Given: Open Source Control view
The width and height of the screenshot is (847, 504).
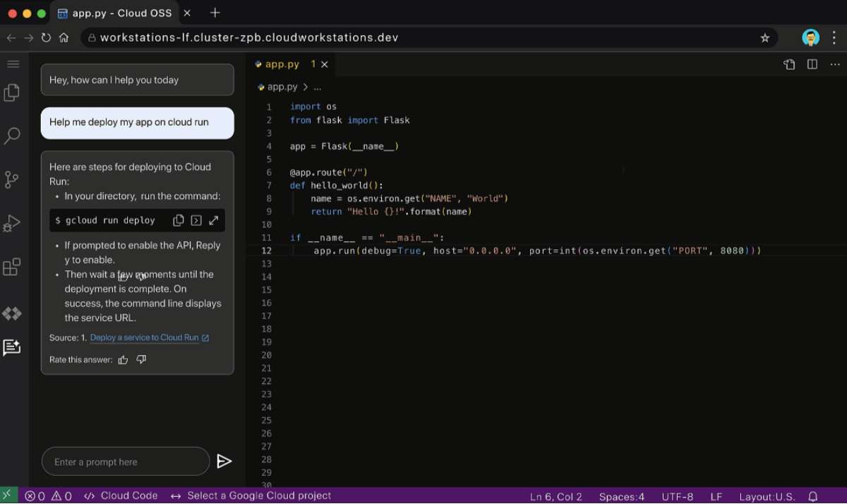Looking at the screenshot, I should click(x=11, y=179).
